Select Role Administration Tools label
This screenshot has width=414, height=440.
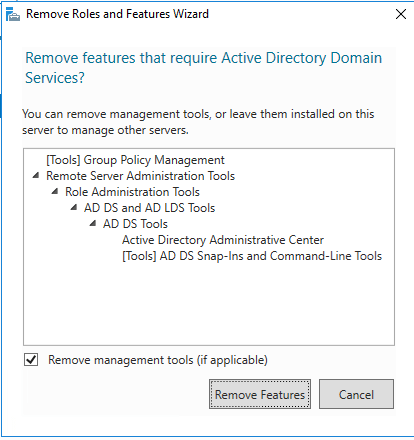coord(132,192)
